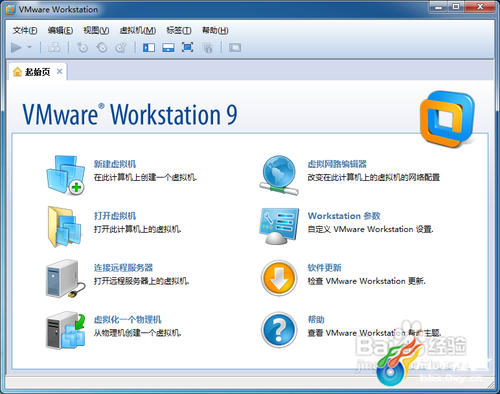Click the home icon on 起始页 tab
This screenshot has height=394, width=500.
(17, 72)
